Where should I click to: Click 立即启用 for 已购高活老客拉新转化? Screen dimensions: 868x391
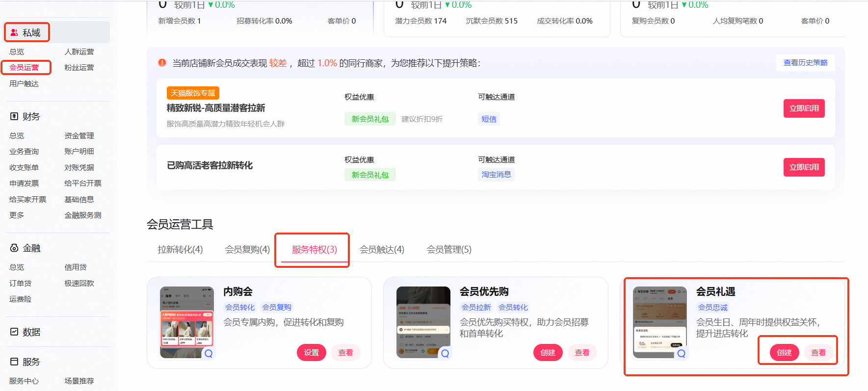804,167
